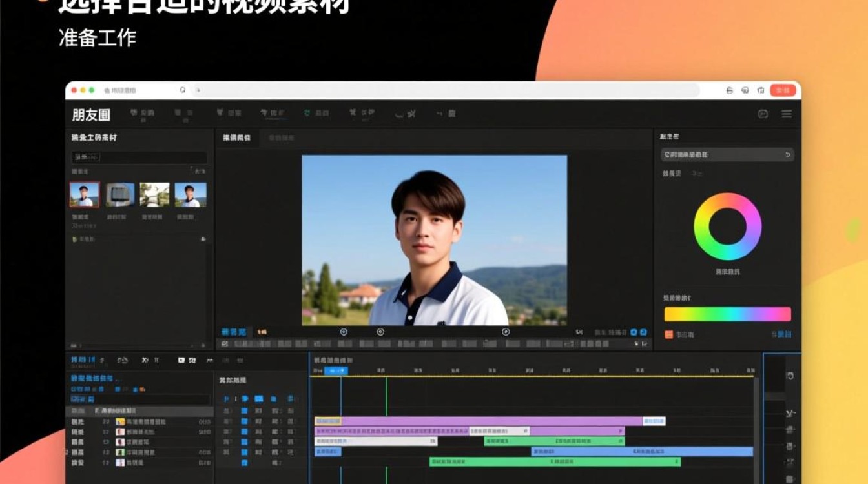
Task: Select the long blue clip in the timeline
Action: point(642,452)
